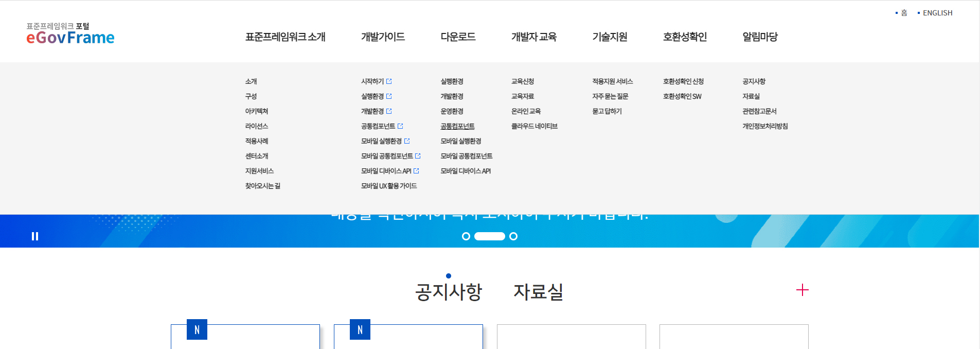Screen dimensions: 980x349
Task: Pause the banner slideshow
Action: 35,236
